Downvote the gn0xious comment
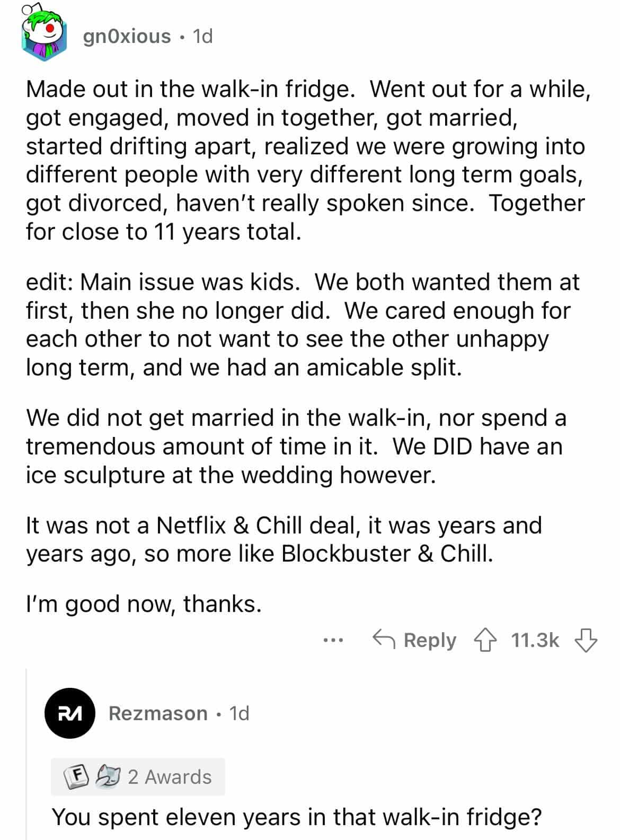The height and width of the screenshot is (840, 620). pos(586,640)
